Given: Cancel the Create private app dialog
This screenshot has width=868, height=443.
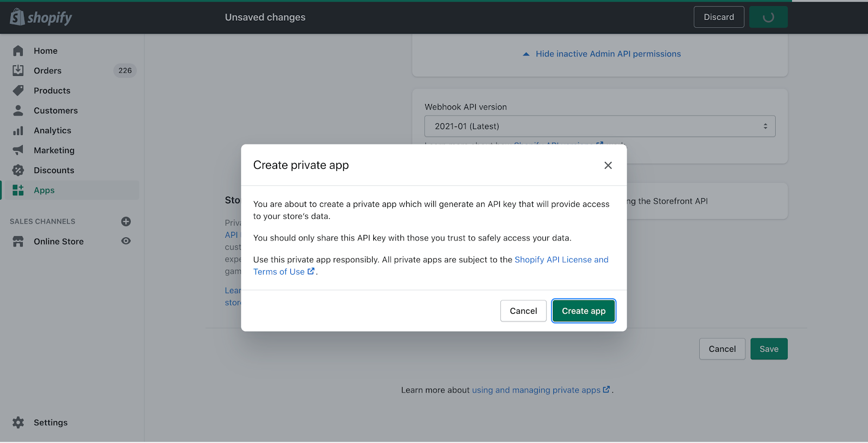Looking at the screenshot, I should point(523,311).
